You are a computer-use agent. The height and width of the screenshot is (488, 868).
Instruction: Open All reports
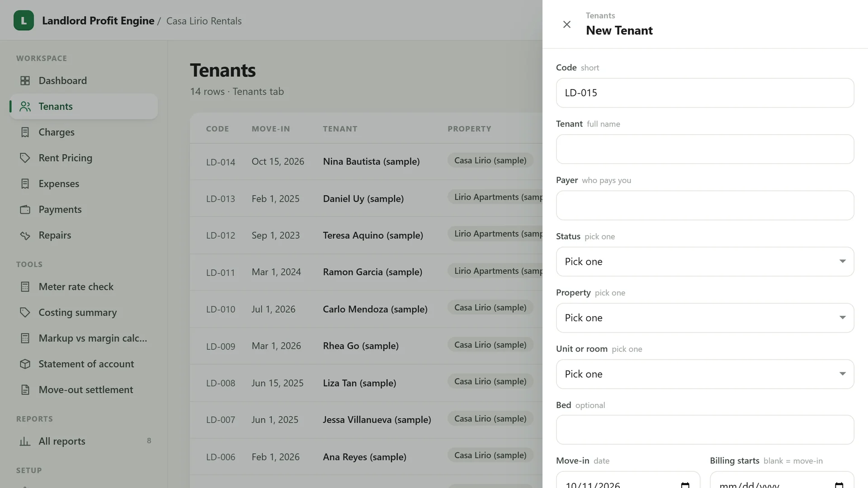click(x=84, y=441)
